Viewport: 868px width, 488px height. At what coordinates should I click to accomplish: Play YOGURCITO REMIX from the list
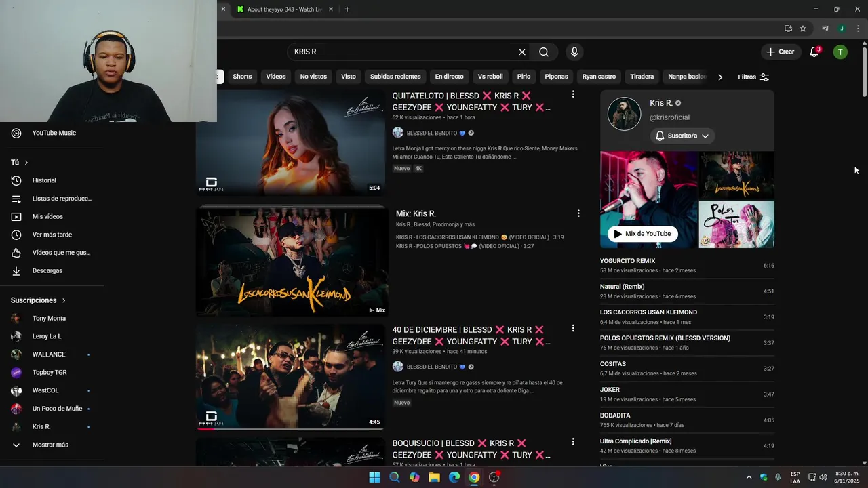[687, 266]
